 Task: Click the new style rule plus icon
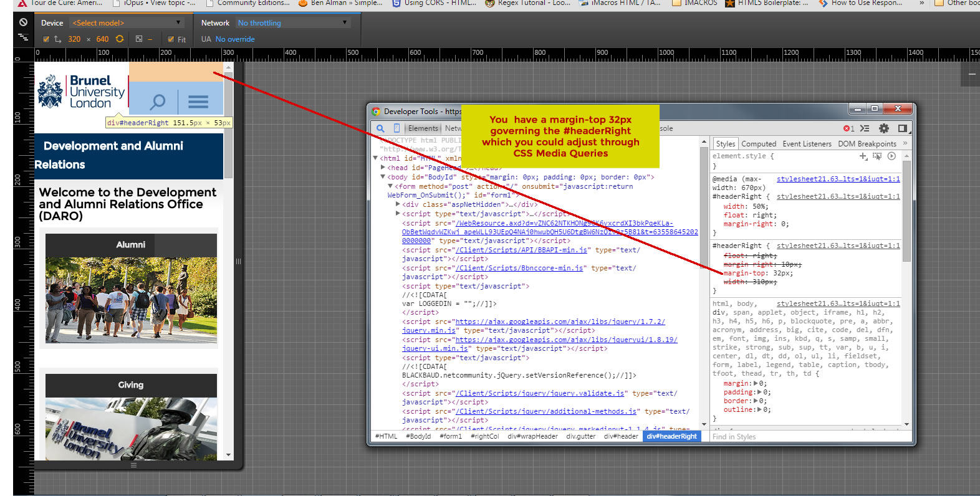click(x=863, y=156)
